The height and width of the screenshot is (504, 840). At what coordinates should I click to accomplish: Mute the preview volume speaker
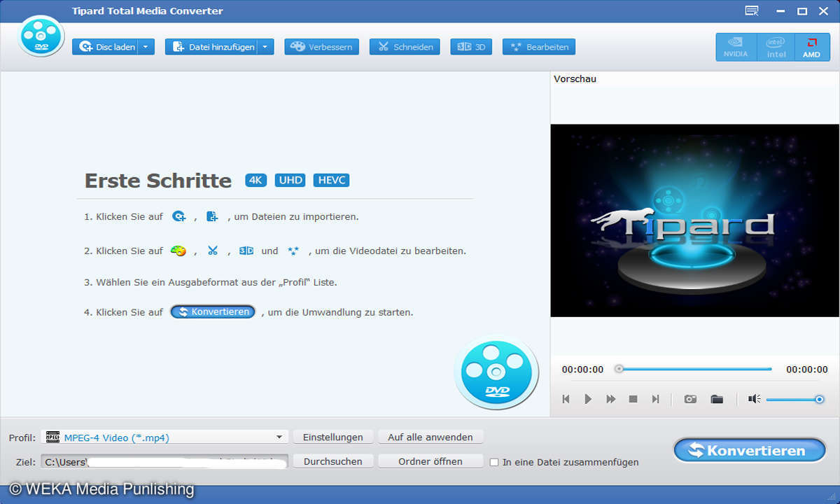coord(754,399)
